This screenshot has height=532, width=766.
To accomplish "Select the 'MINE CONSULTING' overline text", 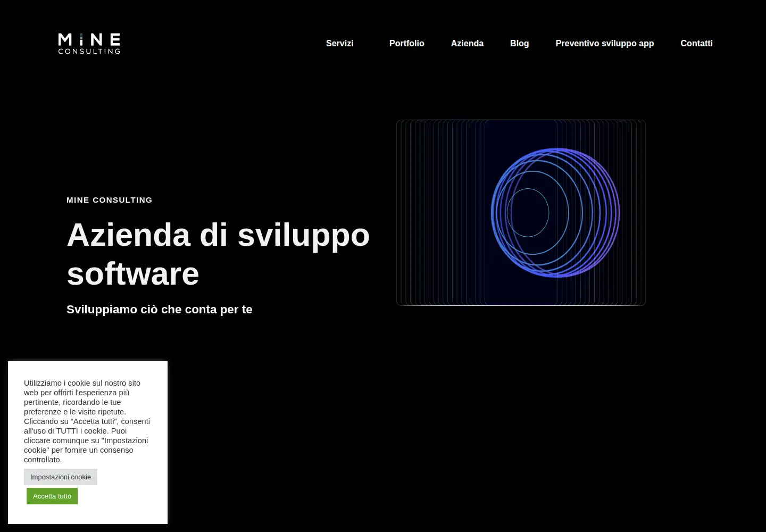I will [x=110, y=200].
